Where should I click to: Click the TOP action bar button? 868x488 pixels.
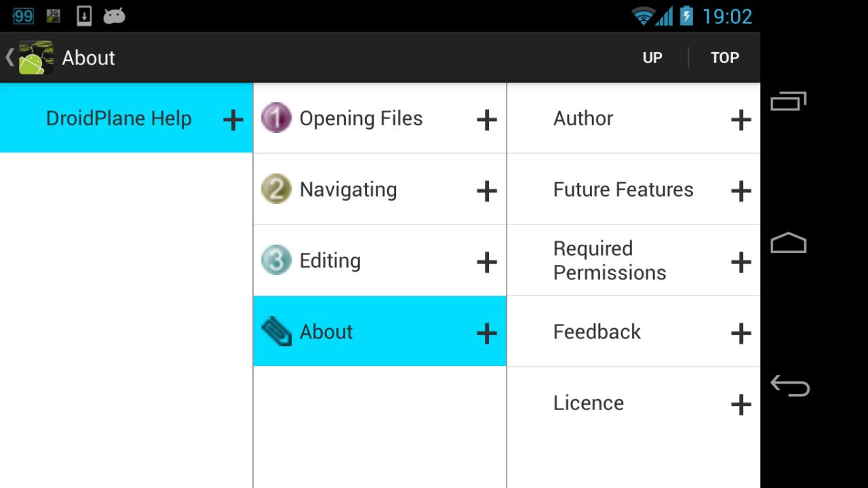click(725, 58)
